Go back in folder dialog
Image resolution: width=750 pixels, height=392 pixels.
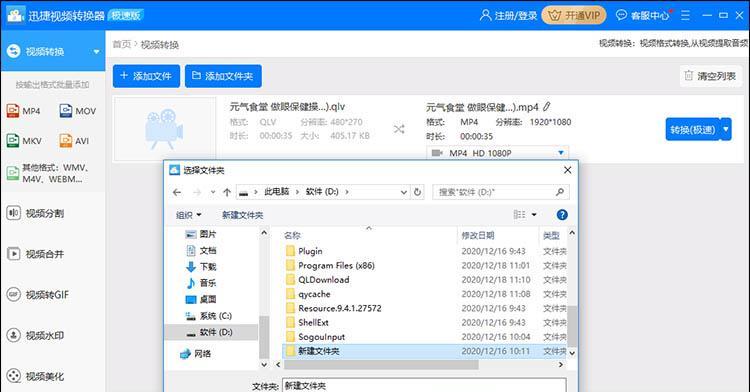177,192
